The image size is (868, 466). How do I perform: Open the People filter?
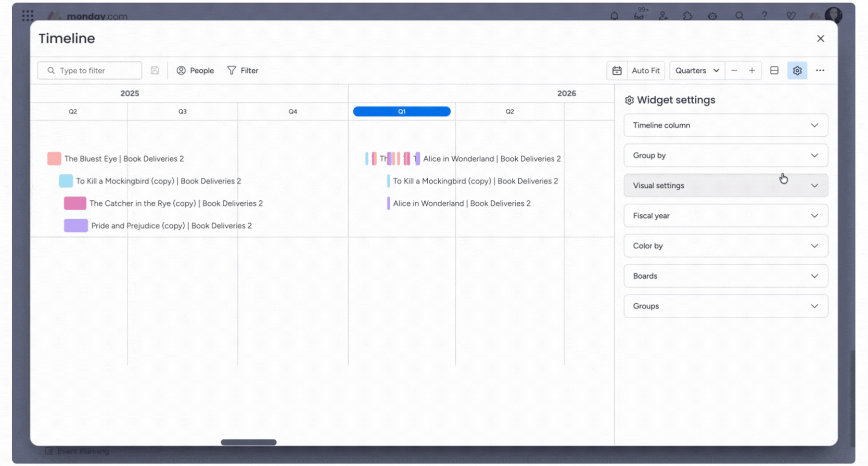point(195,71)
